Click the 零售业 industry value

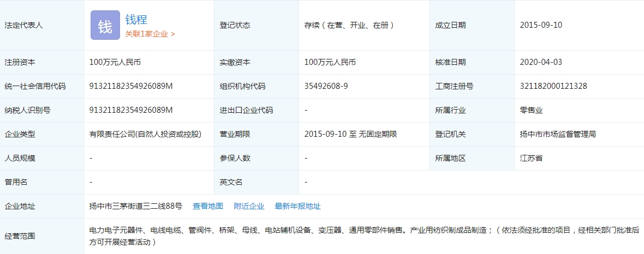[531, 110]
